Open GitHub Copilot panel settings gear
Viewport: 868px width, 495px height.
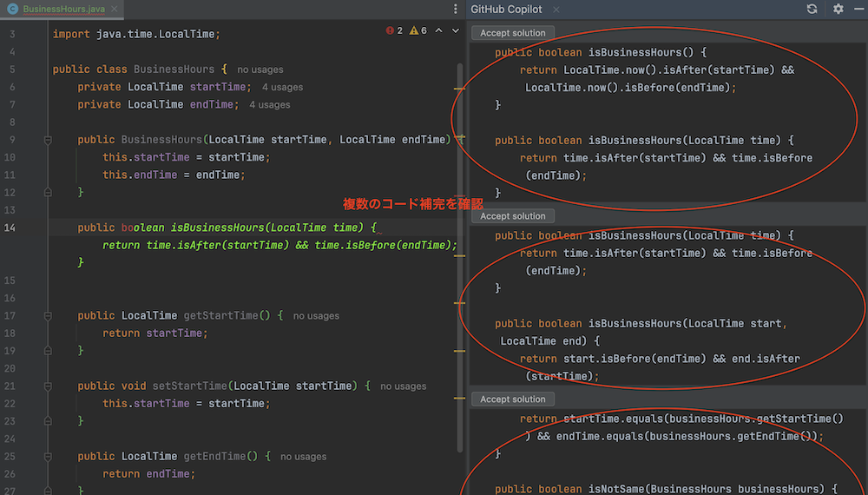click(x=838, y=9)
